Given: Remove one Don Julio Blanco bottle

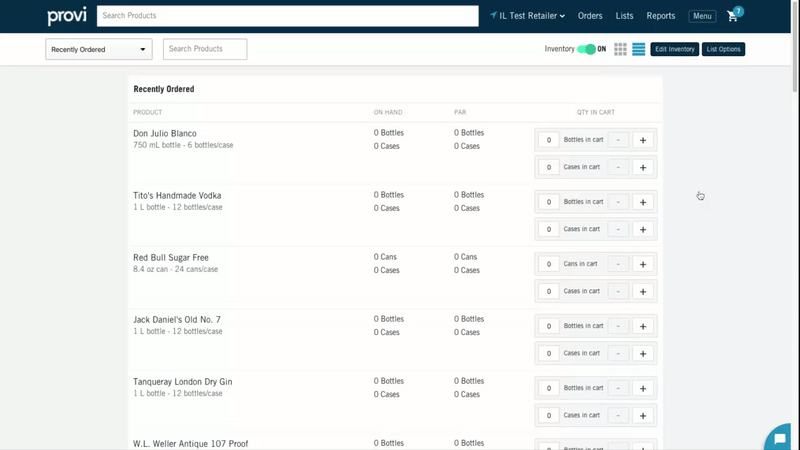Looking at the screenshot, I should [618, 140].
